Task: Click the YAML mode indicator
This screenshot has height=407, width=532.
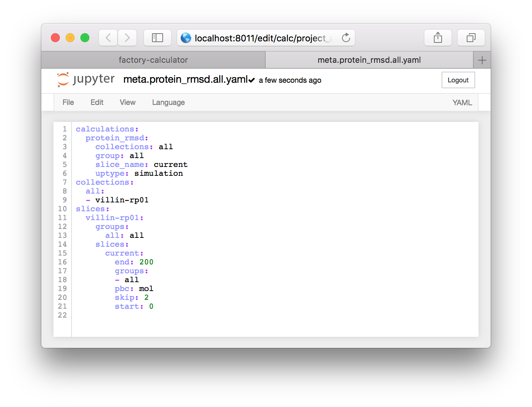Action: point(462,103)
